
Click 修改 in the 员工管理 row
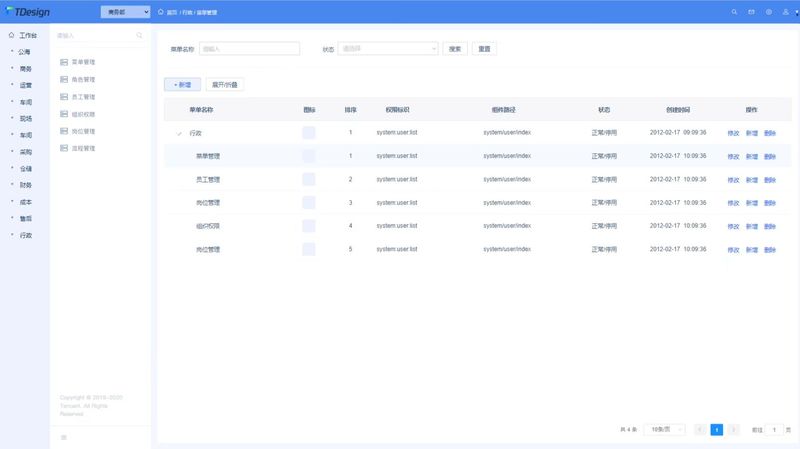coord(733,180)
